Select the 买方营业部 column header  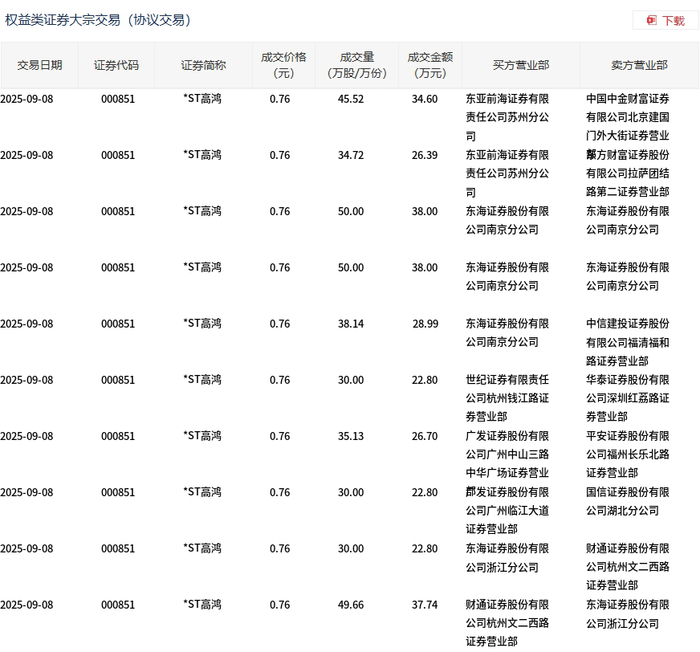point(521,65)
